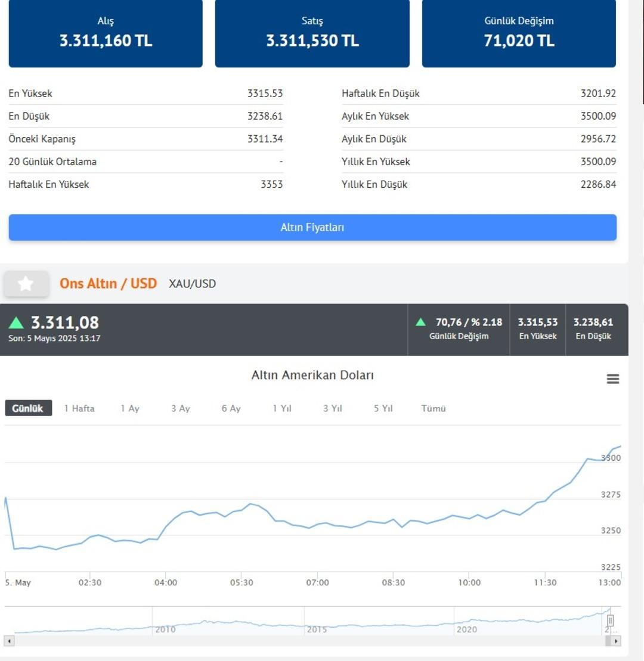644x661 pixels.
Task: Open the chart hamburger menu
Action: click(612, 378)
